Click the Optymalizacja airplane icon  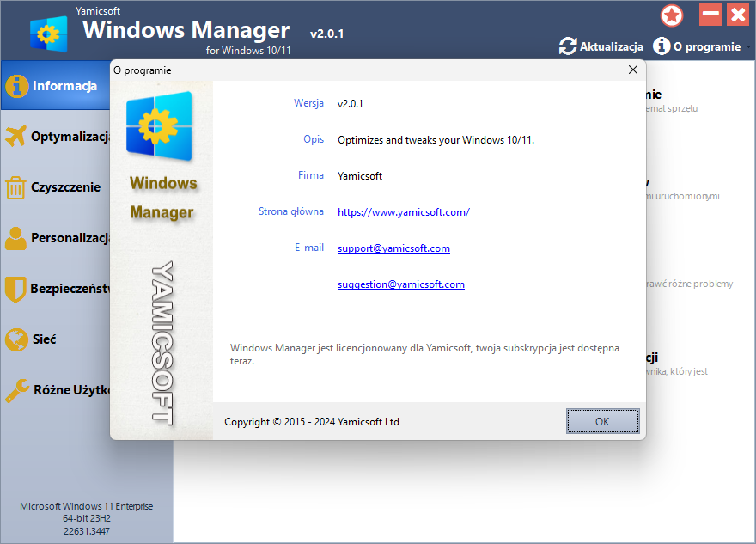click(x=16, y=137)
